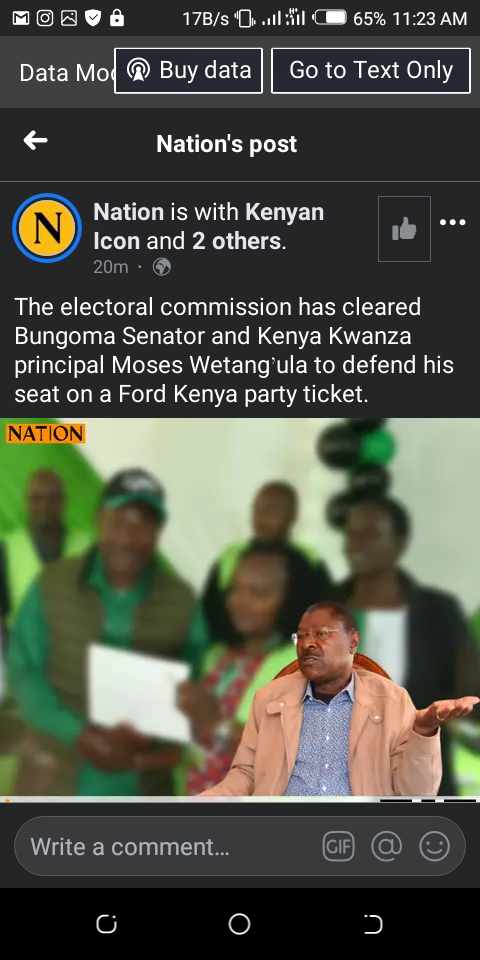Screen dimensions: 480x960
Task: Show the 2 others tagged list
Action: click(x=236, y=241)
